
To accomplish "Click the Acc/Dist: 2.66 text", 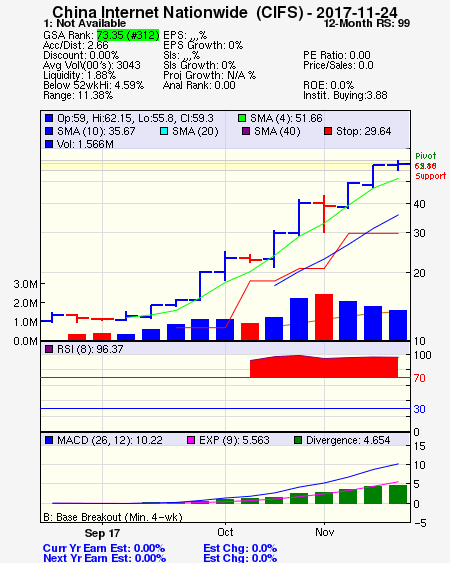I will (76, 45).
